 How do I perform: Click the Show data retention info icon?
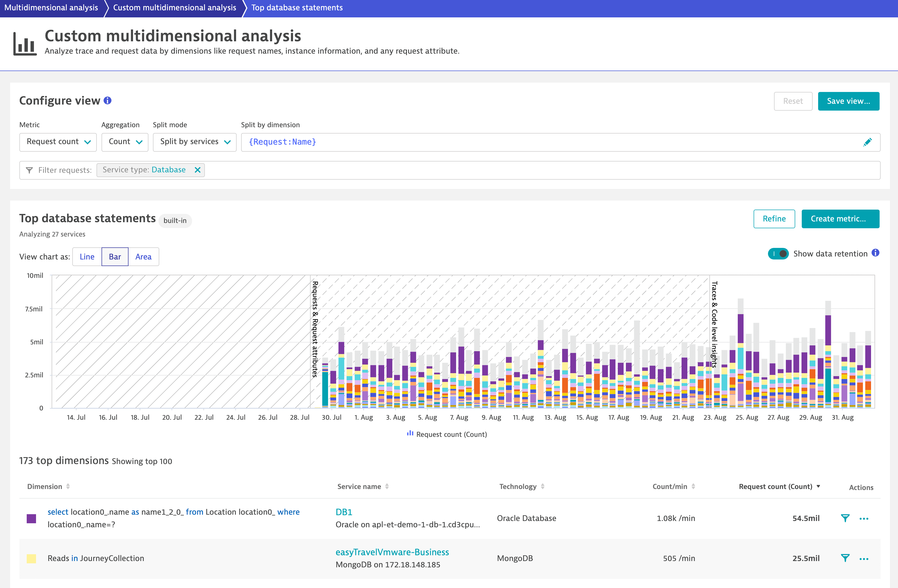point(875,253)
